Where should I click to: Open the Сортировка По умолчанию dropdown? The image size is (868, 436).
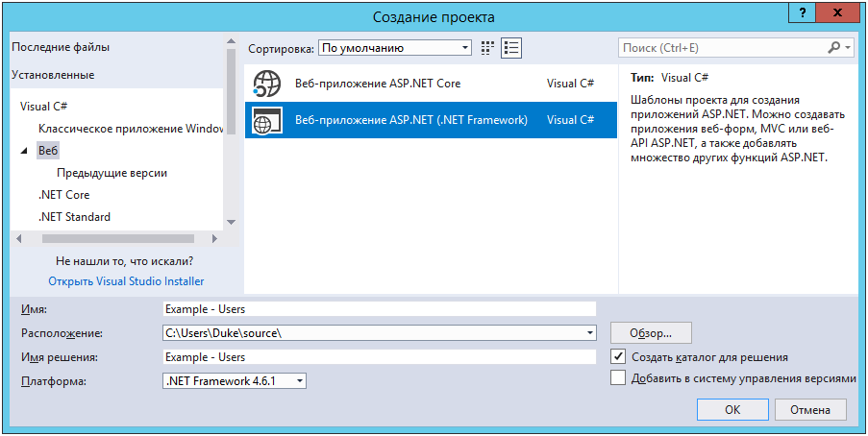(x=395, y=48)
